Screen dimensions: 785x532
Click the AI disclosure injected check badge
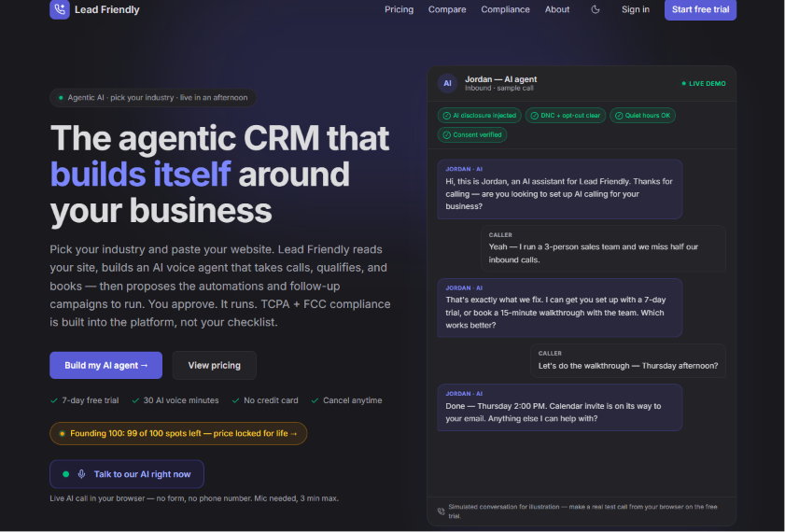[479, 116]
